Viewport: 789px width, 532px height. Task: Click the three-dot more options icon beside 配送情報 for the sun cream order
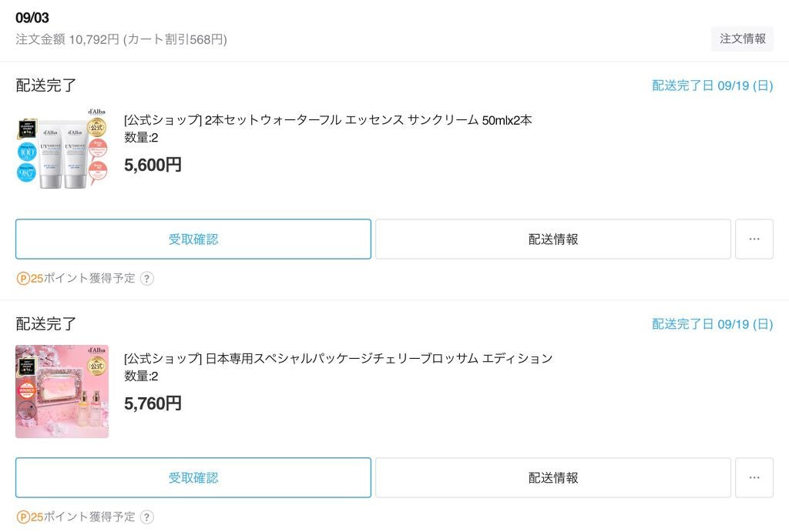(754, 239)
